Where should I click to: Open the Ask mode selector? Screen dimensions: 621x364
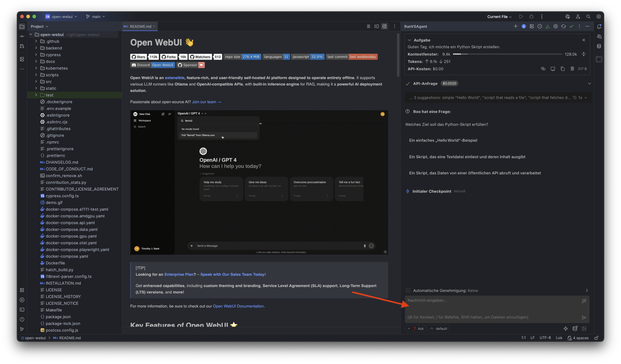coord(416,329)
